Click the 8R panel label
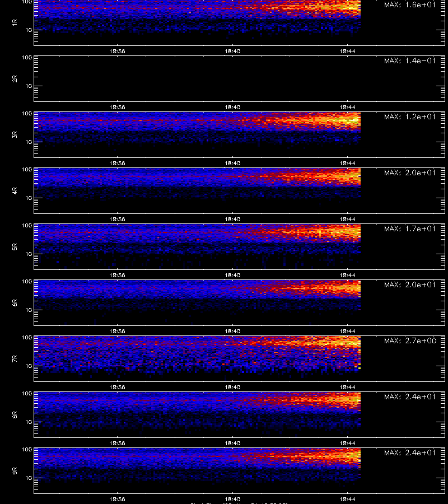Screen dimensions: 448x504 (x=15, y=414)
